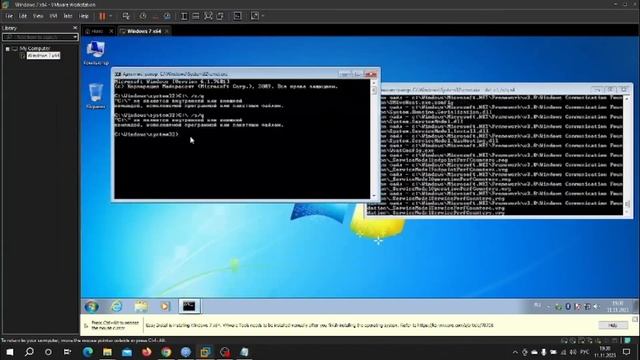Switch to Windows 7 x64 tab
The height and width of the screenshot is (360, 640).
144,31
